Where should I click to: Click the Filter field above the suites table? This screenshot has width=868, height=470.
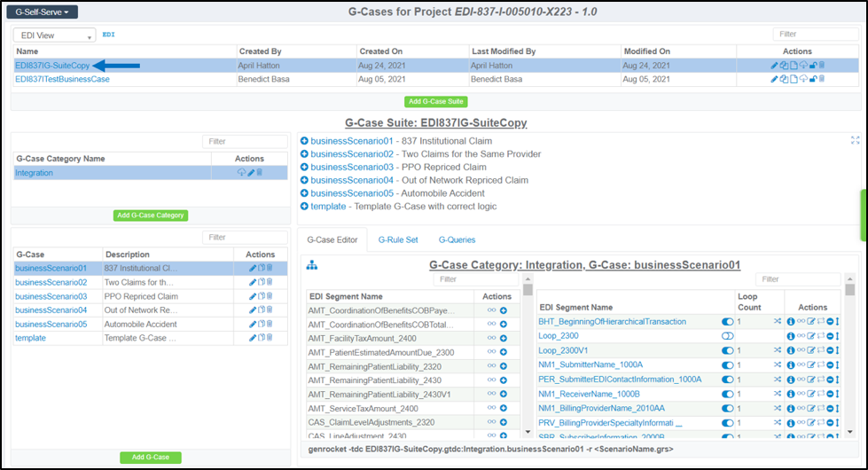(x=815, y=35)
